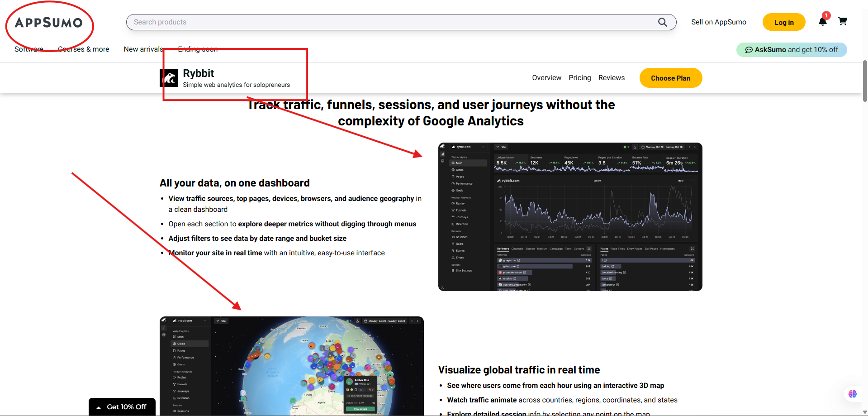
Task: View the shopping cart icon
Action: pyautogui.click(x=842, y=21)
